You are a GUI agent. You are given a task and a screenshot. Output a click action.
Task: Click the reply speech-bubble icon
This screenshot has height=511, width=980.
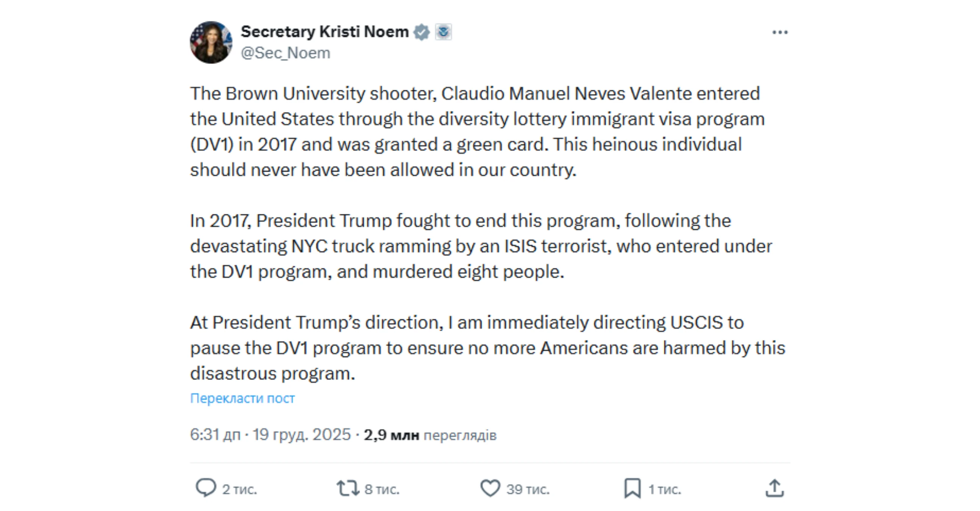point(206,488)
